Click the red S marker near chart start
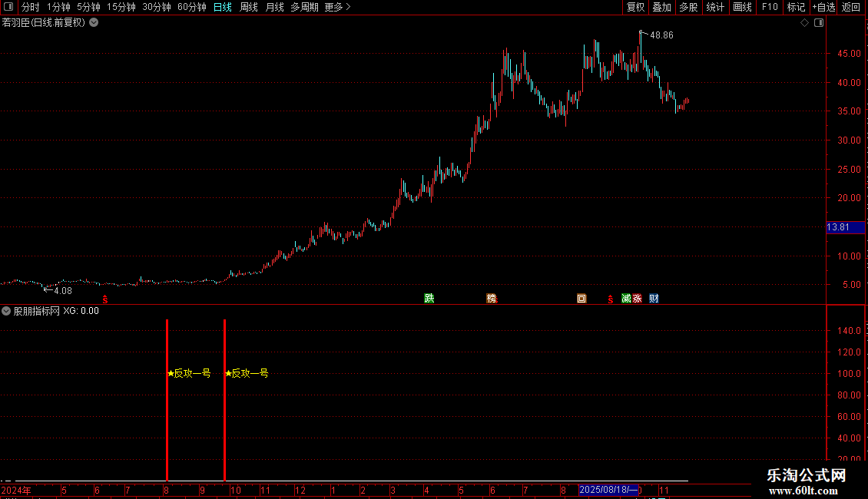868x499 pixels. point(104,299)
